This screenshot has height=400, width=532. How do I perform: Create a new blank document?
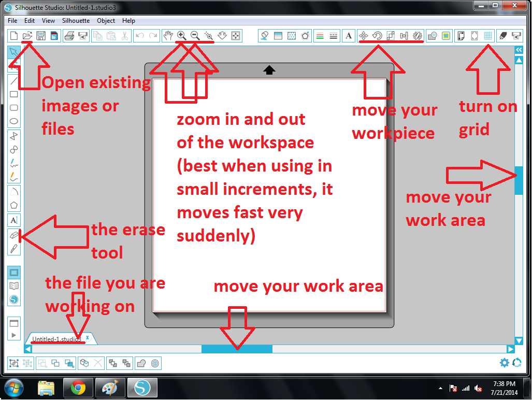14,36
